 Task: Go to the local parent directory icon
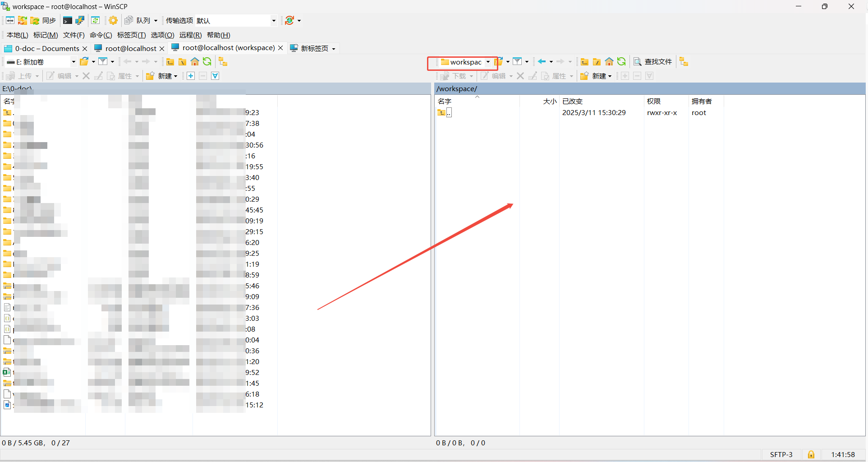[x=170, y=62]
